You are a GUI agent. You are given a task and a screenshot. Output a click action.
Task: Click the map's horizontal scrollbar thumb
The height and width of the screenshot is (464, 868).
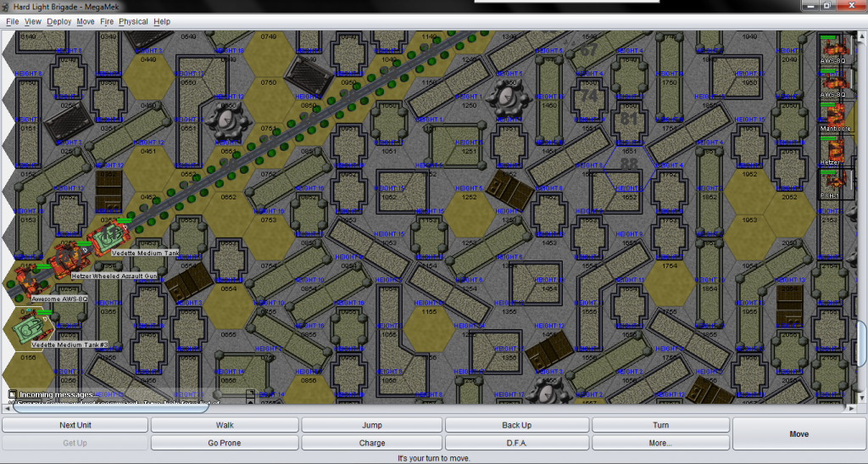pos(111,409)
